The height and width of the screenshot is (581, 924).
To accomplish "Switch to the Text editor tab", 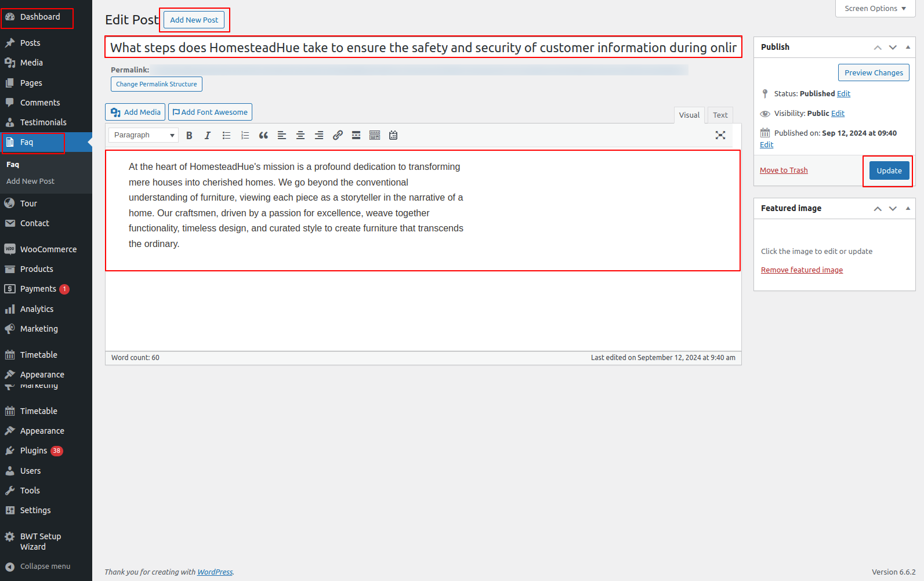I will point(720,115).
